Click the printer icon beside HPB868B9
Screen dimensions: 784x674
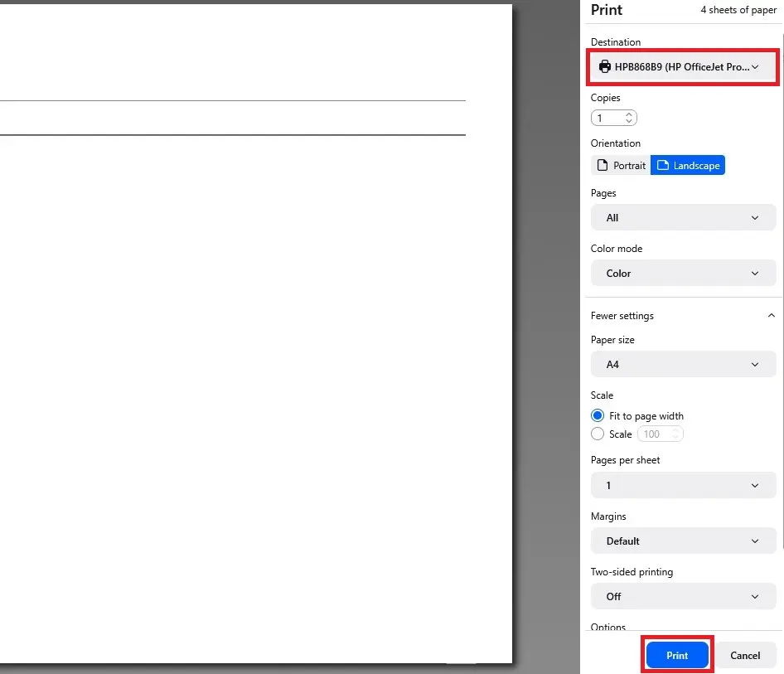(x=604, y=66)
